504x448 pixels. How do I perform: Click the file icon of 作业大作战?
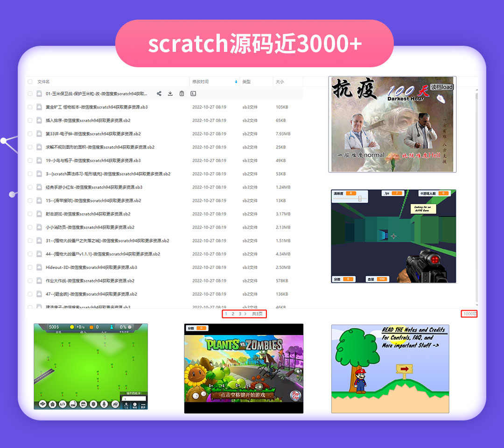coord(39,281)
